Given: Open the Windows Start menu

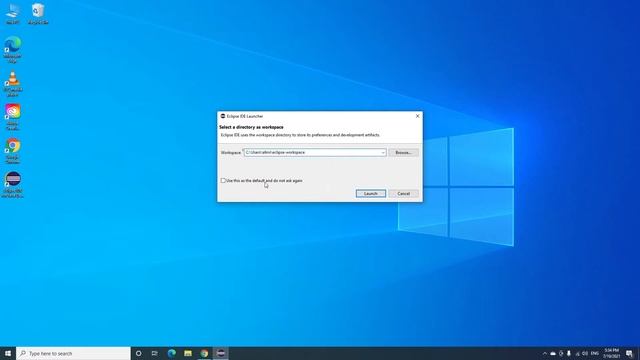Looking at the screenshot, I should tap(8, 353).
